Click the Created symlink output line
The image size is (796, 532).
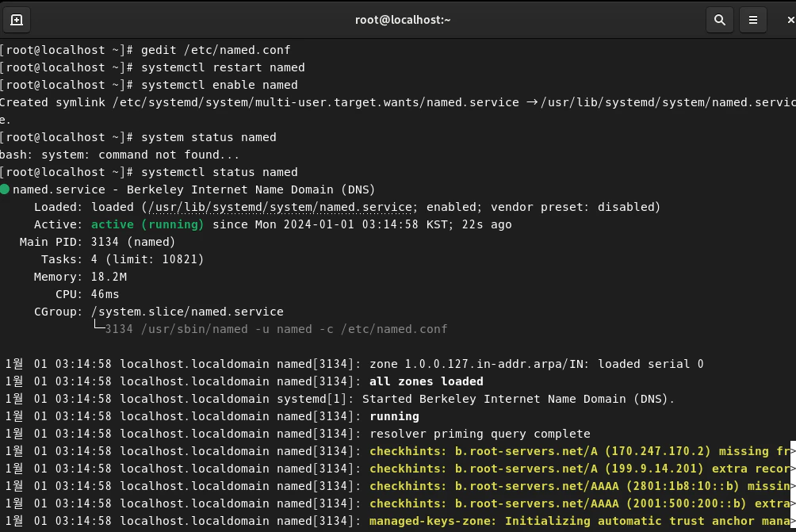click(x=398, y=102)
